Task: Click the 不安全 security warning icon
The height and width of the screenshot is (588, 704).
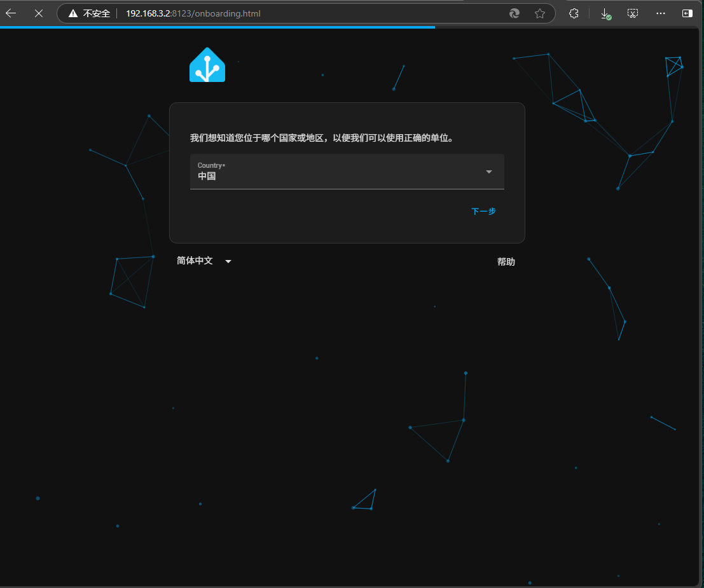Action: point(73,13)
